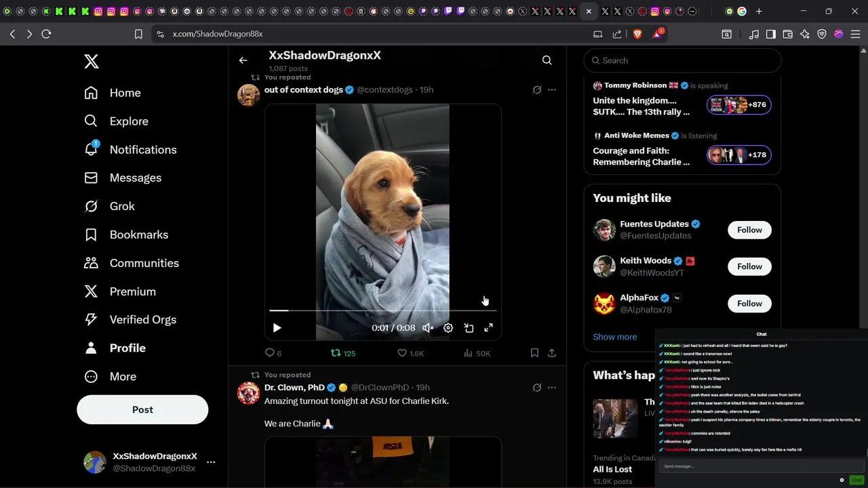Toggle video picture-in-picture mode
The height and width of the screenshot is (488, 868).
pos(469,328)
